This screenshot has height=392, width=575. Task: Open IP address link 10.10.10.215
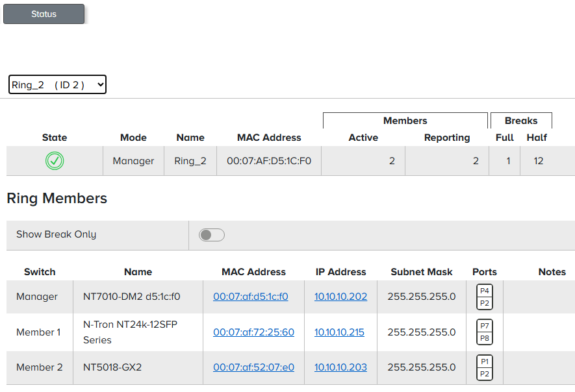[x=339, y=332]
